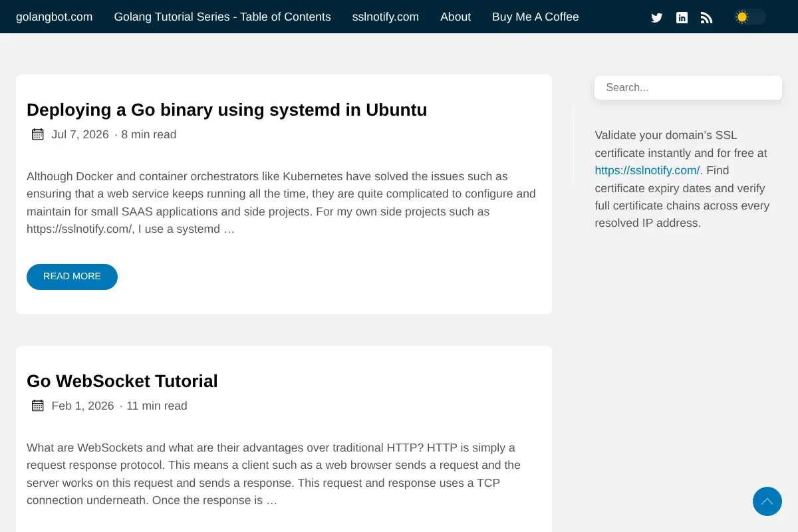
Task: Open sslnotify.com in the navigation bar
Action: [386, 17]
